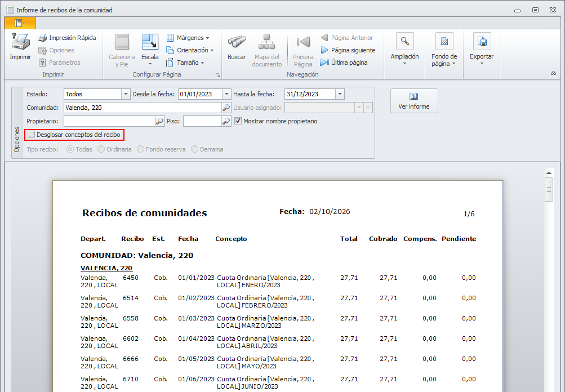Click the Recibos de comunidades title
The image size is (565, 392).
145,213
